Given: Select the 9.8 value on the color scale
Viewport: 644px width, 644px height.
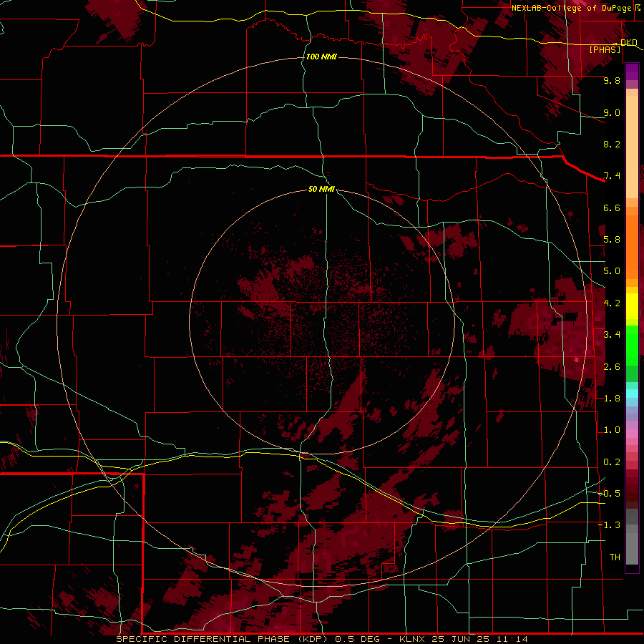Looking at the screenshot, I should tap(612, 80).
